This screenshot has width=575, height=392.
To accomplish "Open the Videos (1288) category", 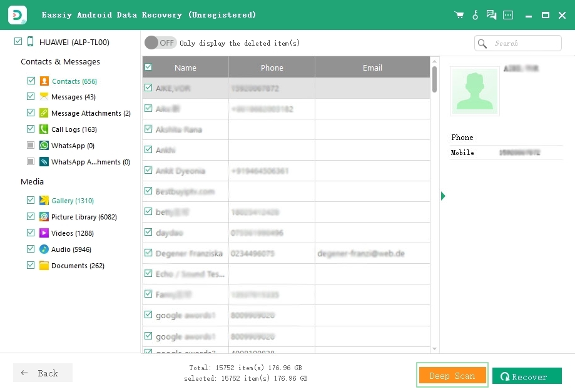I will coord(72,233).
